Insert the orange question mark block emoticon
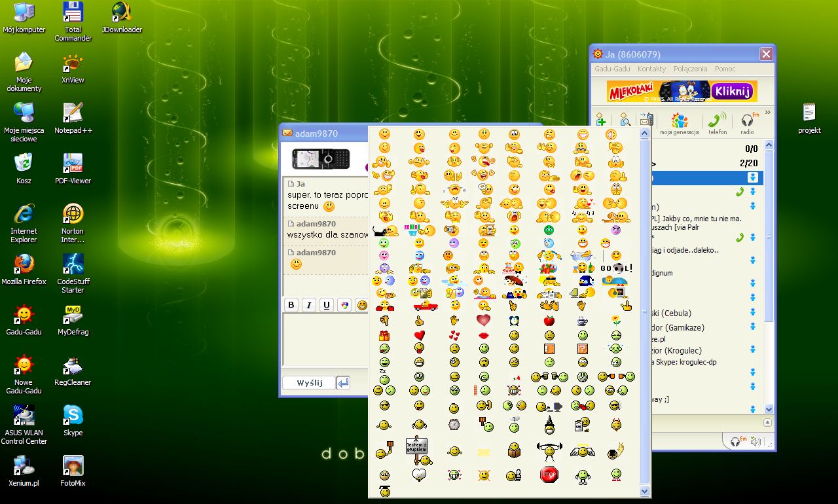Screen dimensions: 838x504 coord(582,349)
